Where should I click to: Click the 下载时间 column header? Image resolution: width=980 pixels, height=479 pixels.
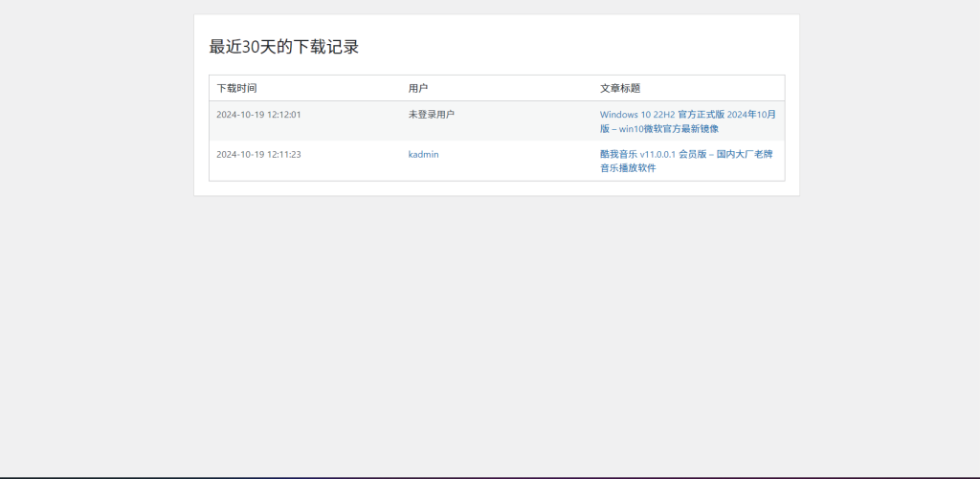[x=236, y=88]
